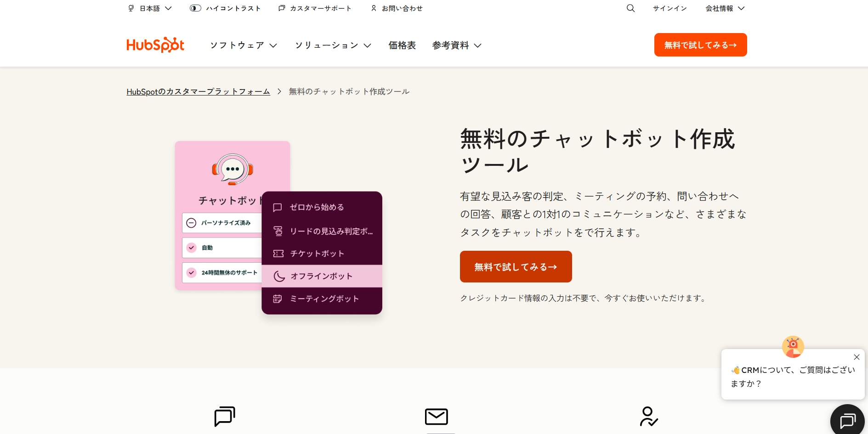Toggle the ハイコントラスト switch

(196, 8)
